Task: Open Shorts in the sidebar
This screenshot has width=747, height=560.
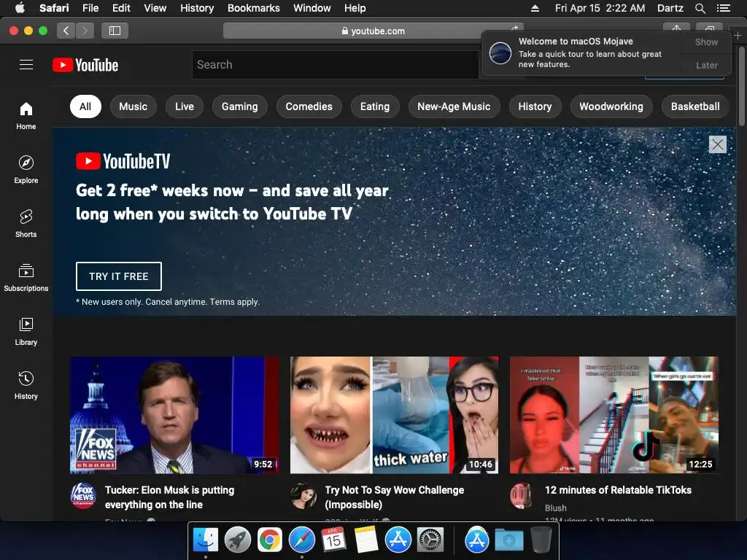Action: [26, 223]
